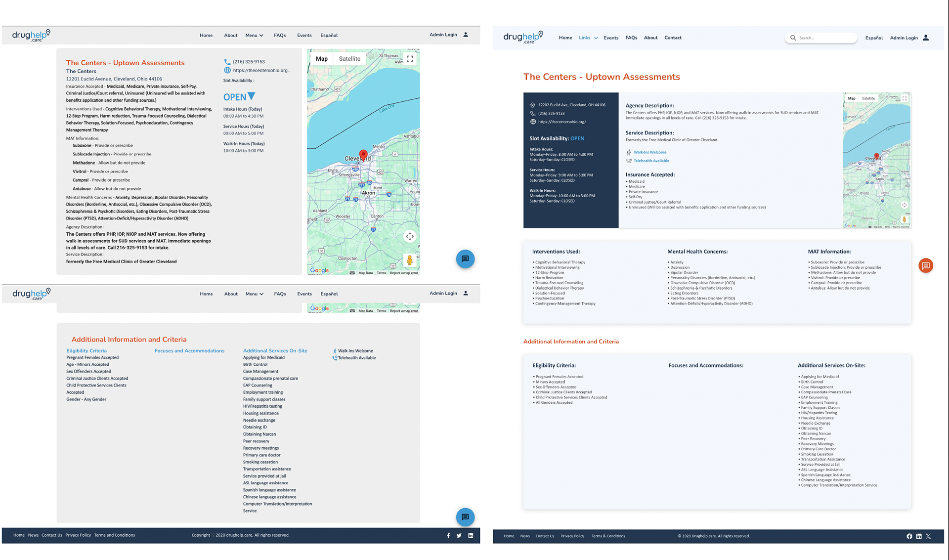The height and width of the screenshot is (560, 949).
Task: Switch to Español in the right header
Action: tap(874, 38)
